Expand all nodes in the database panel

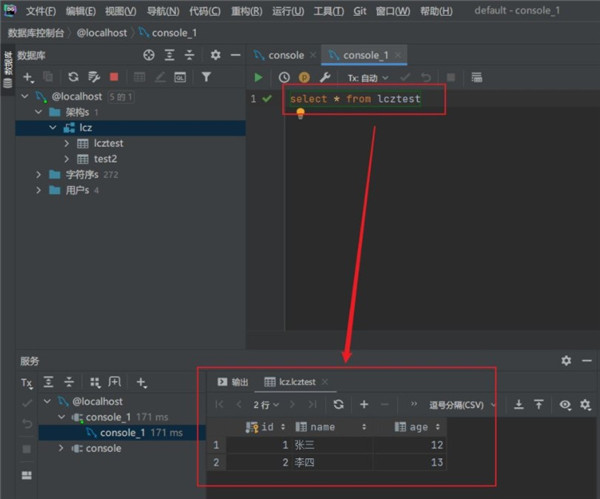click(x=170, y=55)
